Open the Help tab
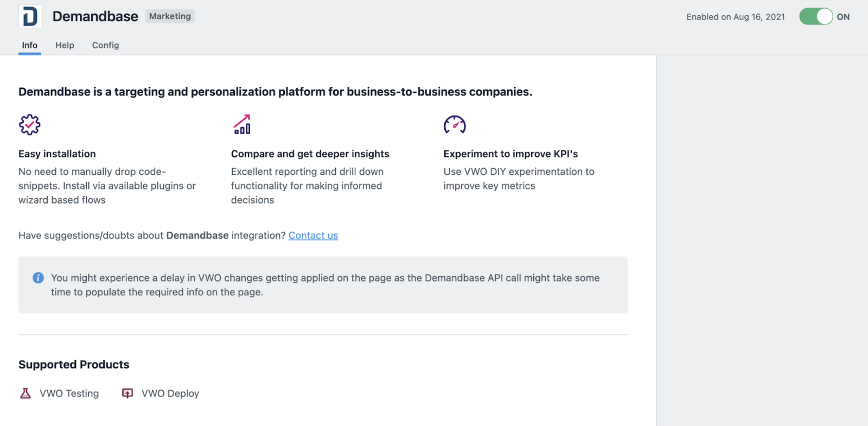The height and width of the screenshot is (426, 868). point(65,46)
